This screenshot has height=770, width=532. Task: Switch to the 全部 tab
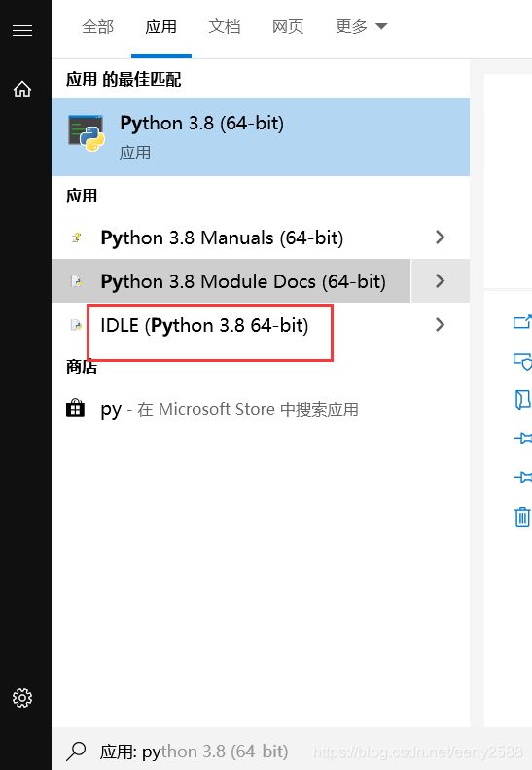97,26
